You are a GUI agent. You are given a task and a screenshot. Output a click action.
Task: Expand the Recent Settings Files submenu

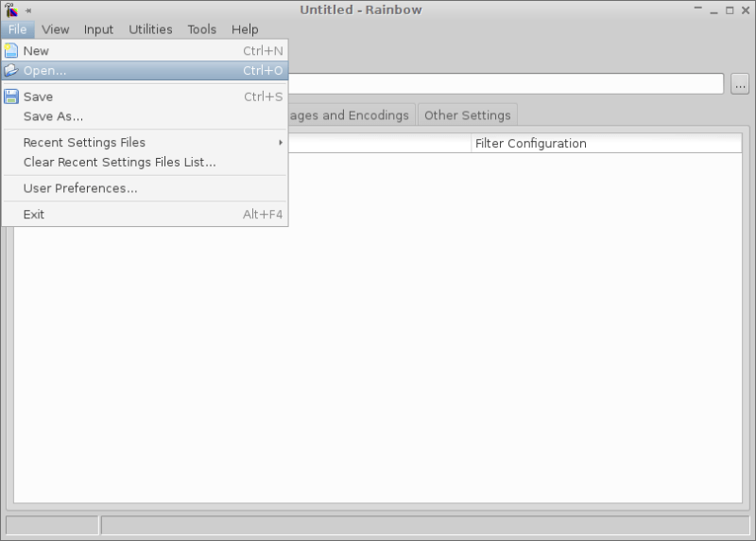coord(145,143)
